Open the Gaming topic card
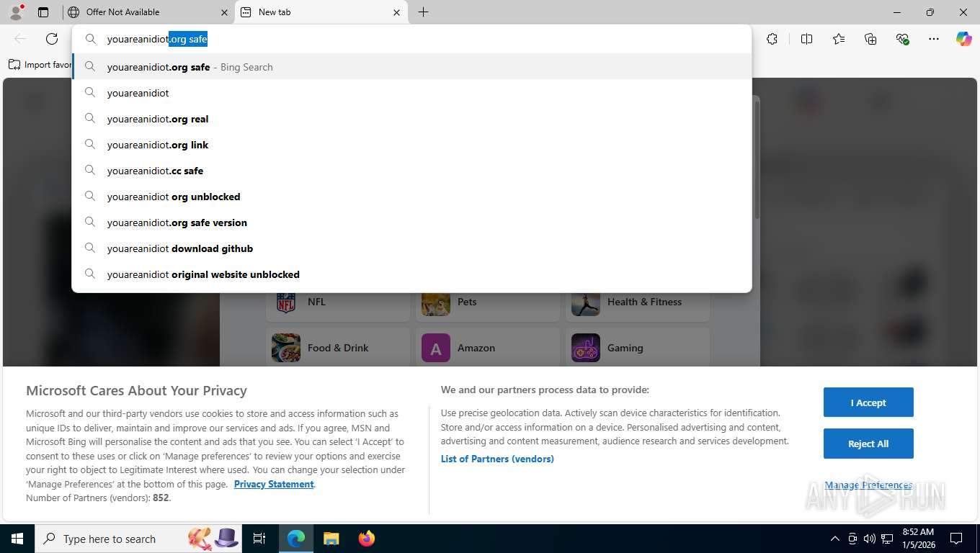The image size is (980, 553). (x=638, y=347)
